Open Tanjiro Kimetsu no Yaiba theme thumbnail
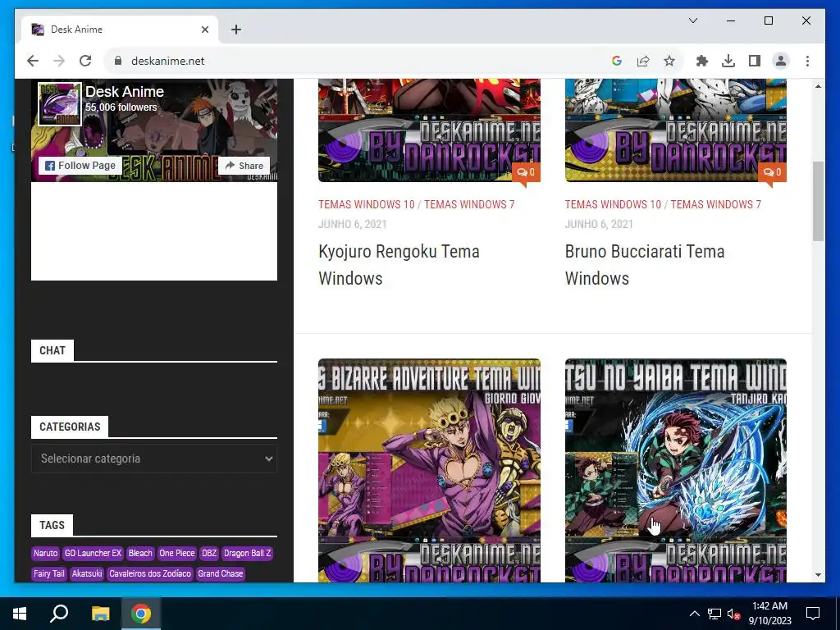The height and width of the screenshot is (630, 840). tap(676, 470)
